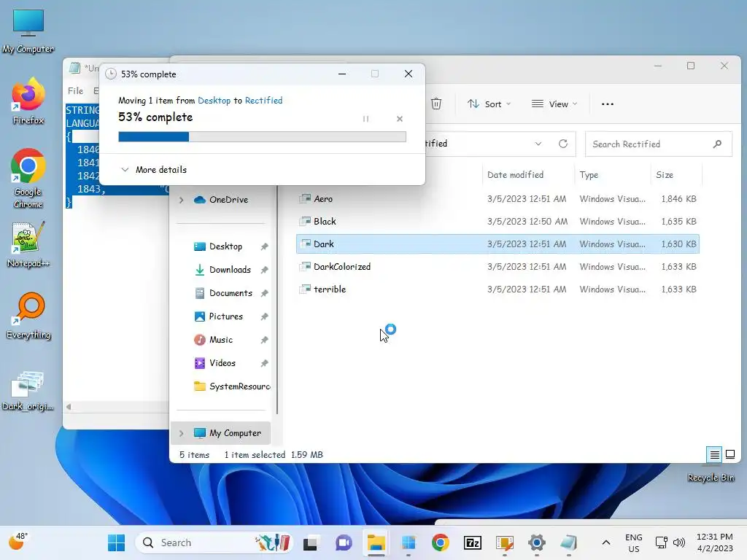Click the Rectified destination link
Image resolution: width=747 pixels, height=560 pixels.
[x=263, y=101]
